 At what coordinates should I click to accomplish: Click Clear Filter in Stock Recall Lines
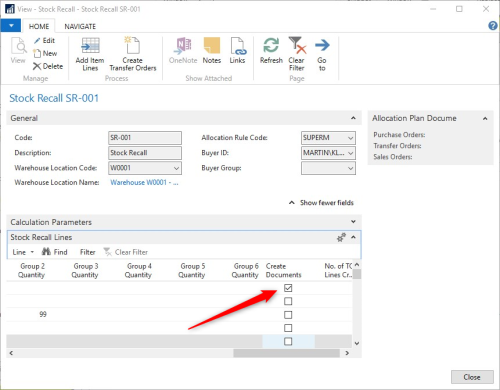pyautogui.click(x=126, y=252)
